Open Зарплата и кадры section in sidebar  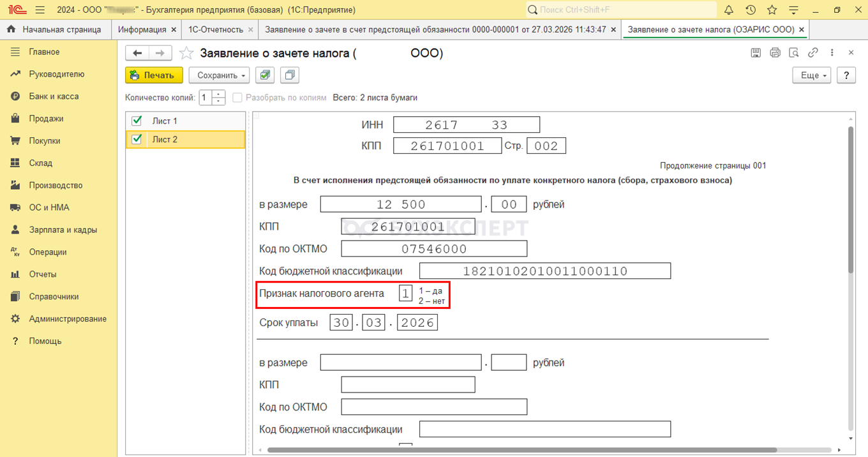[63, 230]
